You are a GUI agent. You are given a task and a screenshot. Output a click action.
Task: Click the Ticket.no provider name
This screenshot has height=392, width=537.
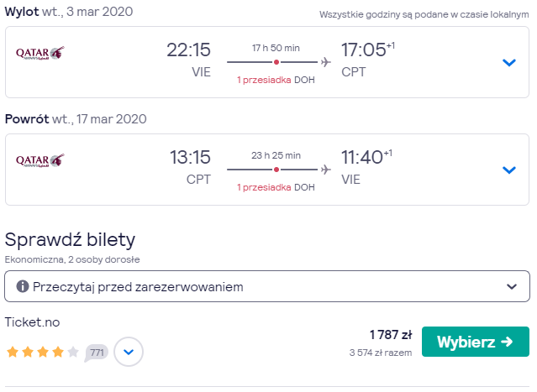(x=32, y=322)
